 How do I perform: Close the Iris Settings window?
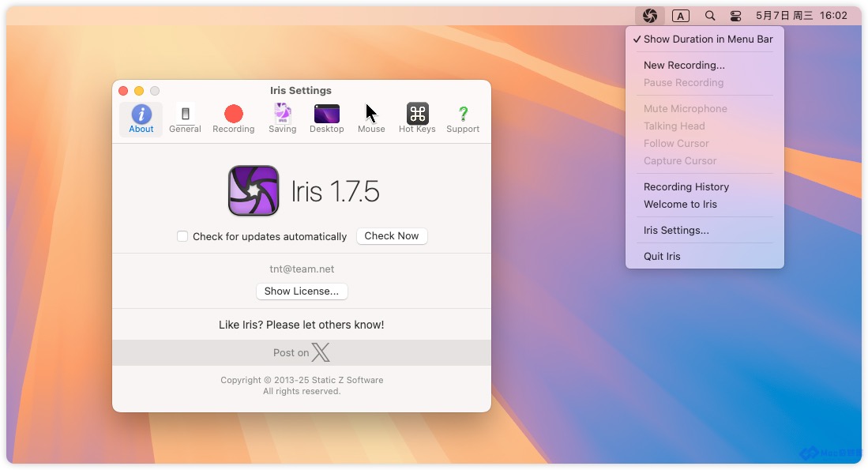123,91
